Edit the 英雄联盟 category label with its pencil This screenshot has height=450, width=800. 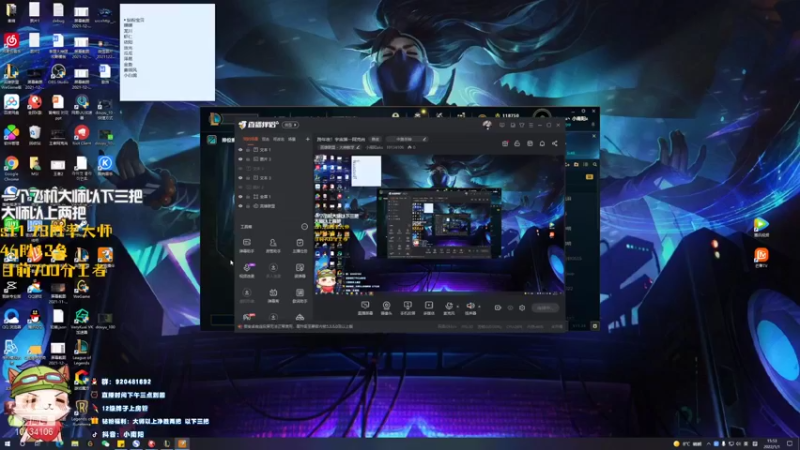[358, 147]
